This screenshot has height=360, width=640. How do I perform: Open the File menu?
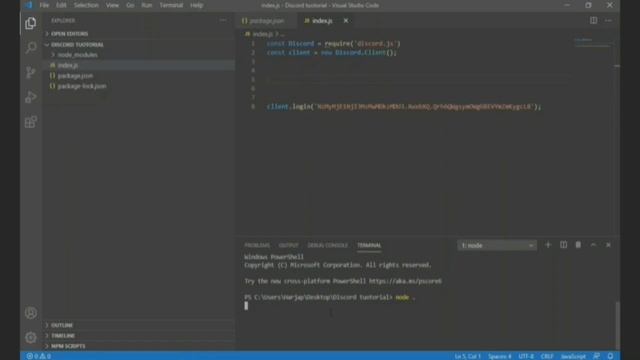tap(44, 5)
